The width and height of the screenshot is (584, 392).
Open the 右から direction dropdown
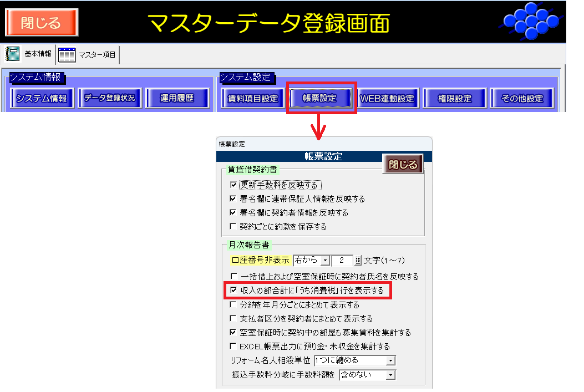[326, 260]
